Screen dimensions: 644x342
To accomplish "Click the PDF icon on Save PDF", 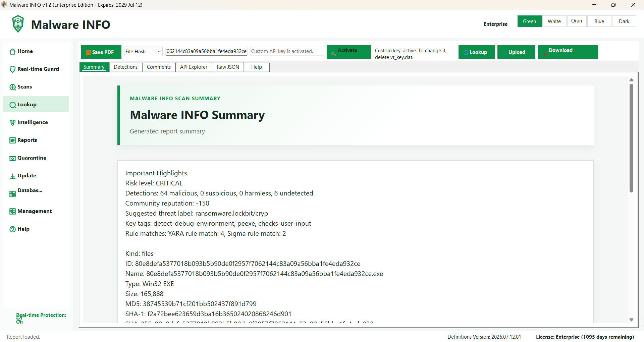I will click(x=89, y=52).
